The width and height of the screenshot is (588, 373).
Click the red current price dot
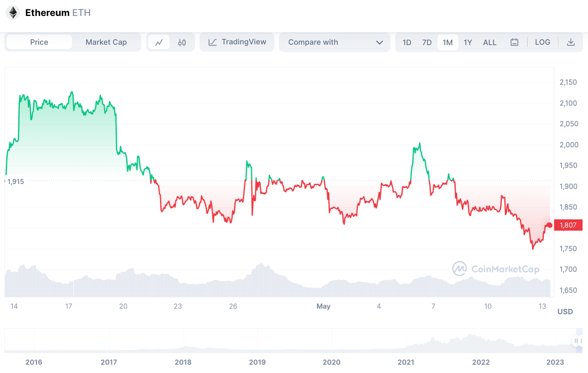pyautogui.click(x=549, y=225)
